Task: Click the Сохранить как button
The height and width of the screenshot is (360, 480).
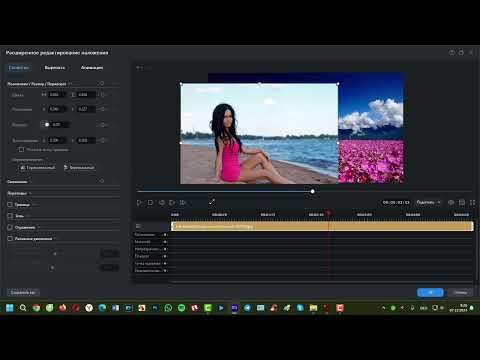Action: click(x=23, y=292)
